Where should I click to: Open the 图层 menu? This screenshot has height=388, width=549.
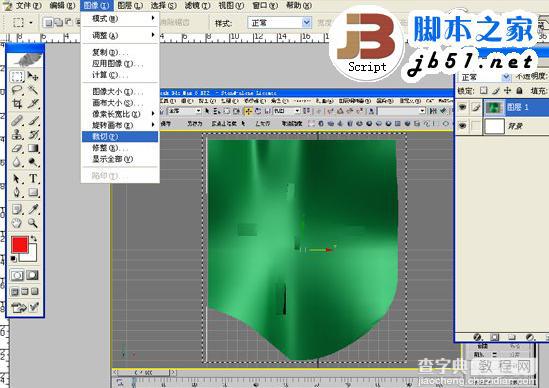tap(130, 6)
